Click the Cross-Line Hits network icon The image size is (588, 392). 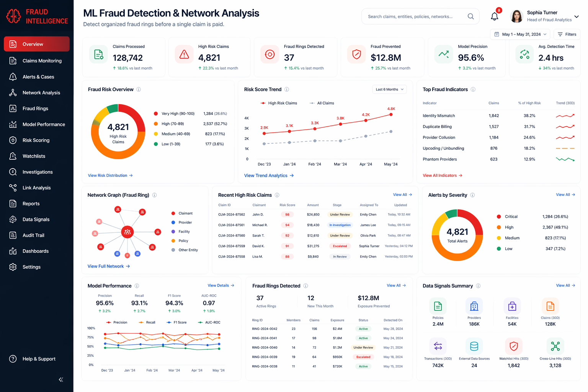pyautogui.click(x=555, y=346)
